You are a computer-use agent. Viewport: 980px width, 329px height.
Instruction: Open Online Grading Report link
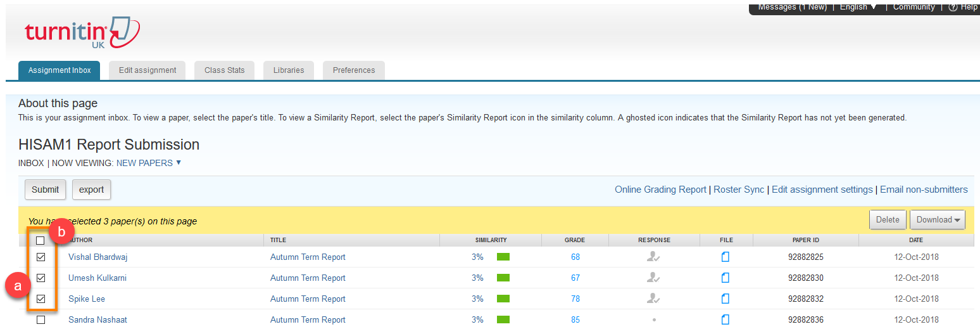[660, 190]
